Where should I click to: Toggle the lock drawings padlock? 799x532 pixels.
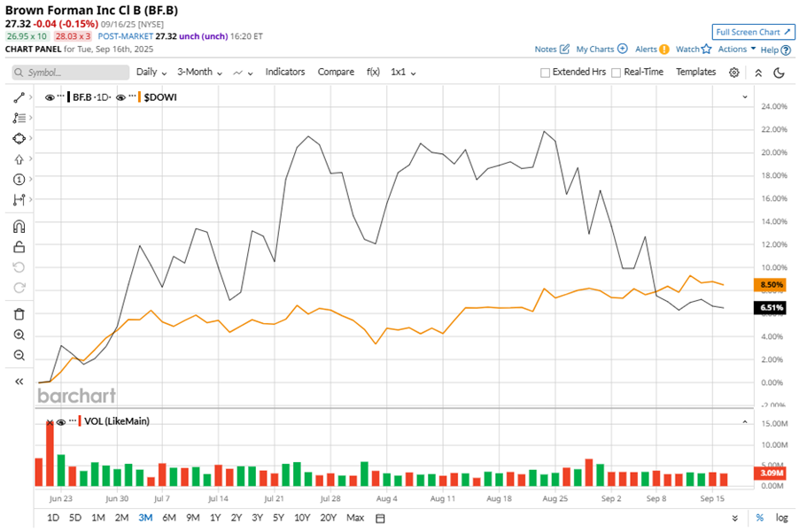tap(19, 247)
